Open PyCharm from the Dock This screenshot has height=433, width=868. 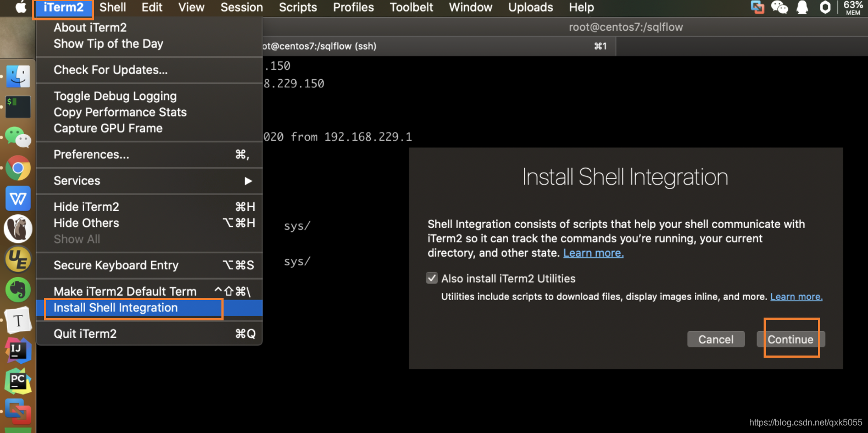tap(18, 381)
